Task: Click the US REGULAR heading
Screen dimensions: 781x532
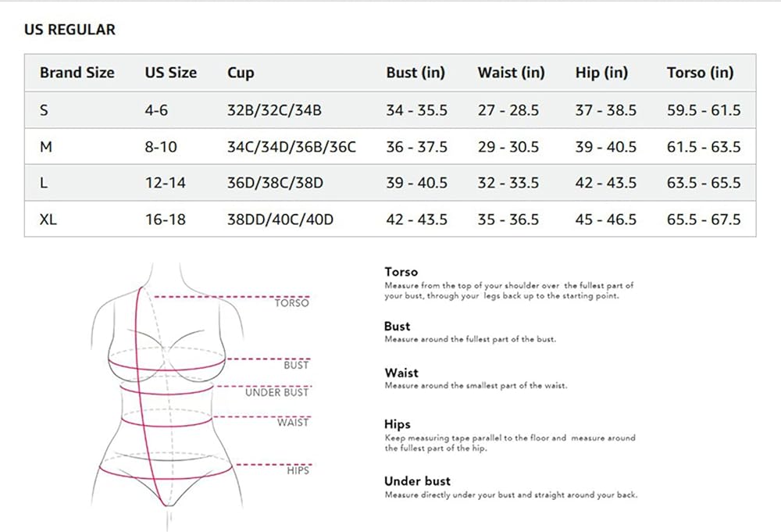Action: click(70, 30)
